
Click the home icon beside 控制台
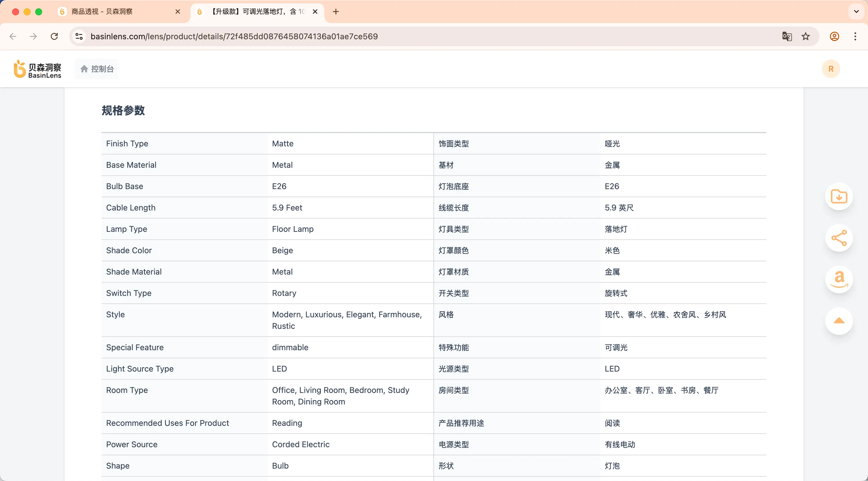(84, 68)
